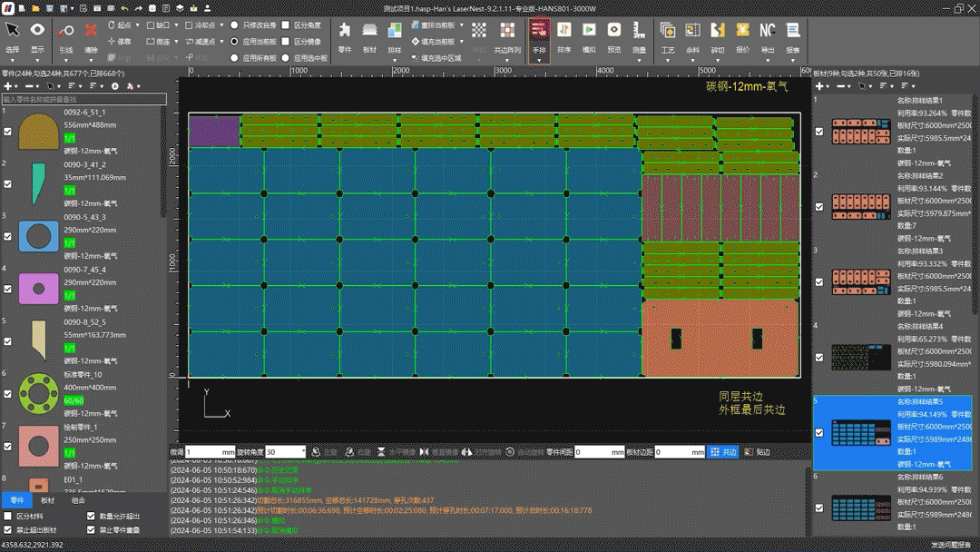Uncheck the 禁止零件重叠 checkbox
The image size is (980, 552).
click(91, 529)
